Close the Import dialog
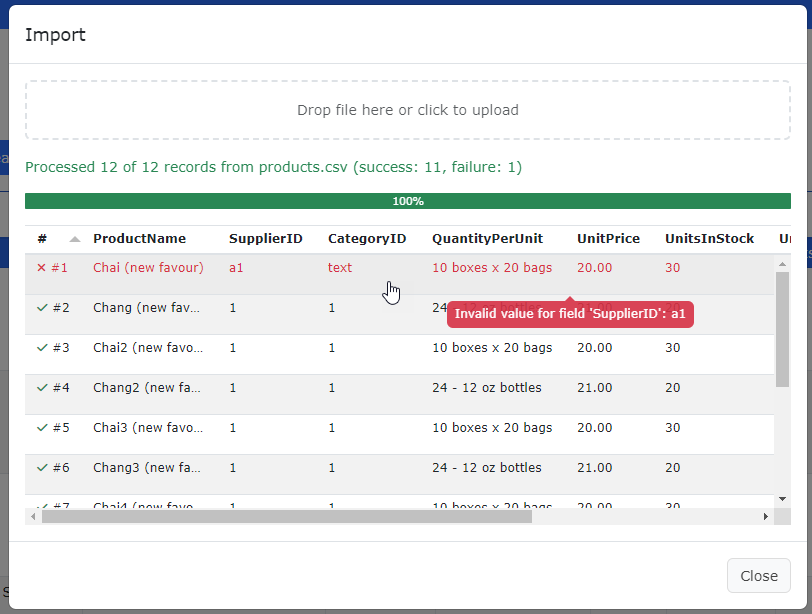 click(x=758, y=576)
